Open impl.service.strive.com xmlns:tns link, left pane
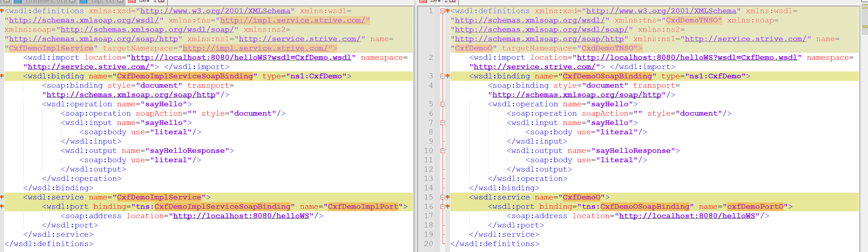868x252 pixels. click(292, 21)
